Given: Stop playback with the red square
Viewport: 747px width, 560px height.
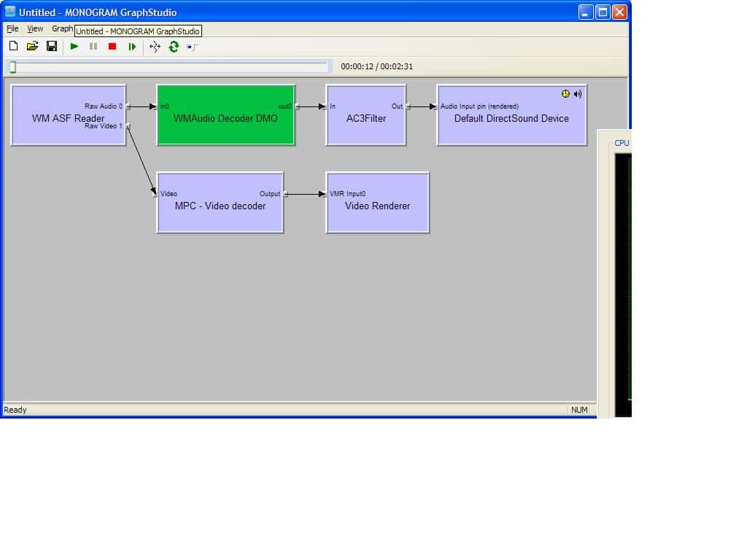Looking at the screenshot, I should point(112,46).
